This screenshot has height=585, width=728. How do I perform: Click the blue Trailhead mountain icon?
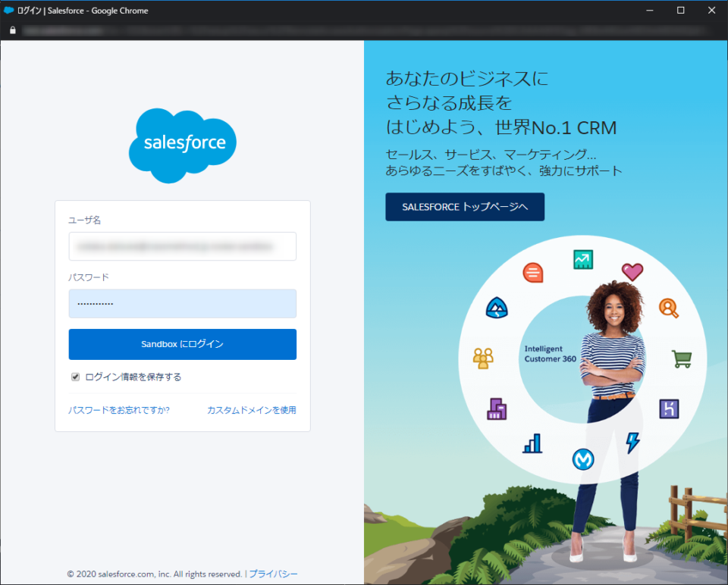point(497,308)
